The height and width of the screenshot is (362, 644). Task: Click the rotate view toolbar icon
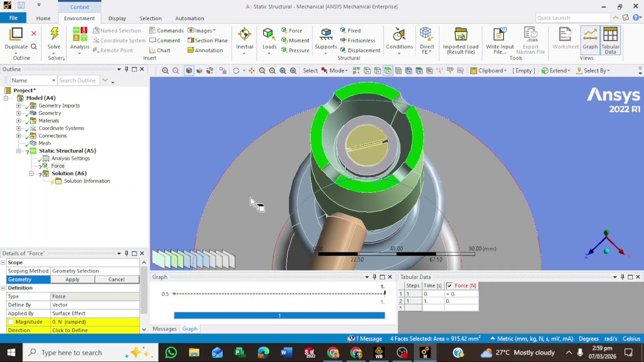point(236,70)
